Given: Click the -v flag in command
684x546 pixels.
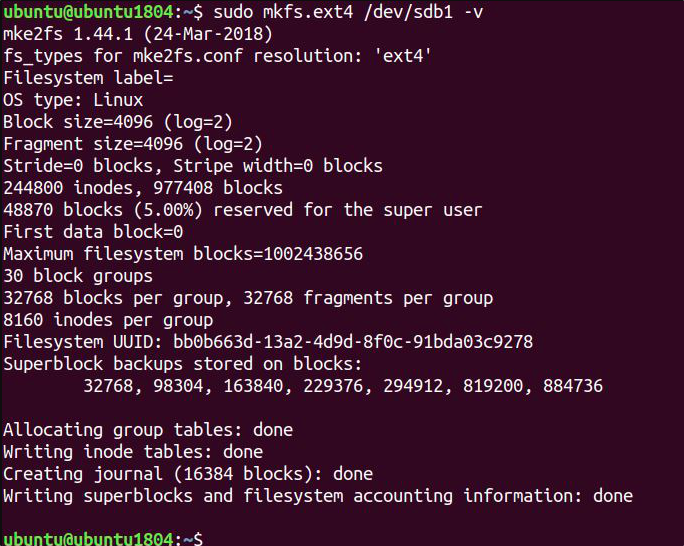Looking at the screenshot, I should [473, 13].
